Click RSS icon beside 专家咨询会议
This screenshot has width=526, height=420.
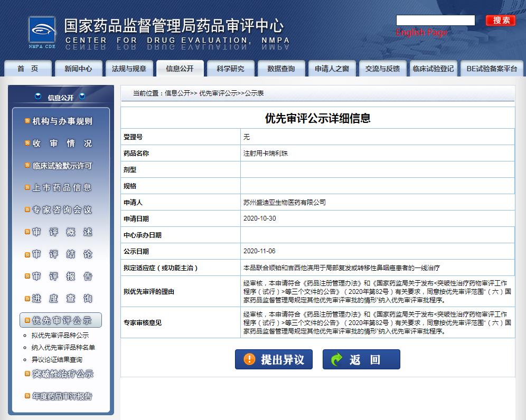tap(27, 209)
